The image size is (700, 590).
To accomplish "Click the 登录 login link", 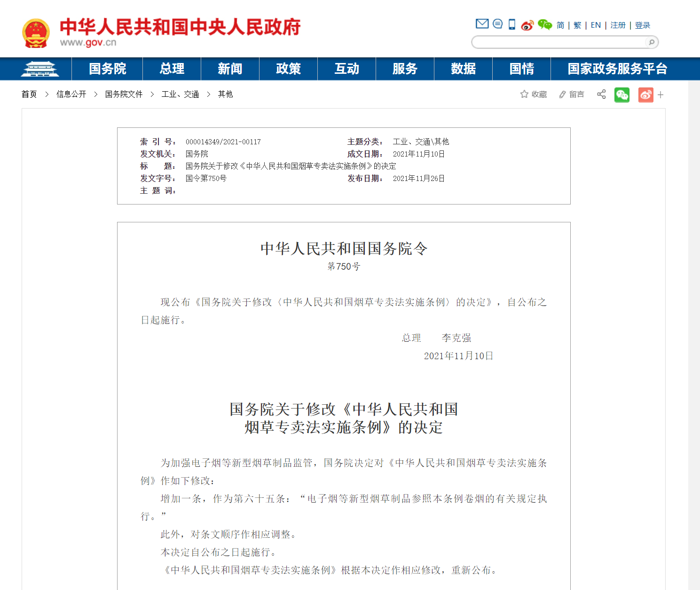I will pyautogui.click(x=642, y=25).
